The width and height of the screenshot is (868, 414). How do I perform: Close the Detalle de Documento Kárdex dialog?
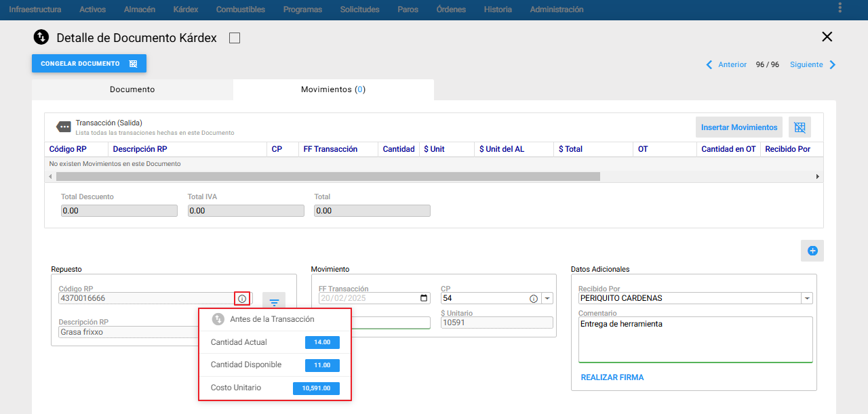pyautogui.click(x=827, y=37)
